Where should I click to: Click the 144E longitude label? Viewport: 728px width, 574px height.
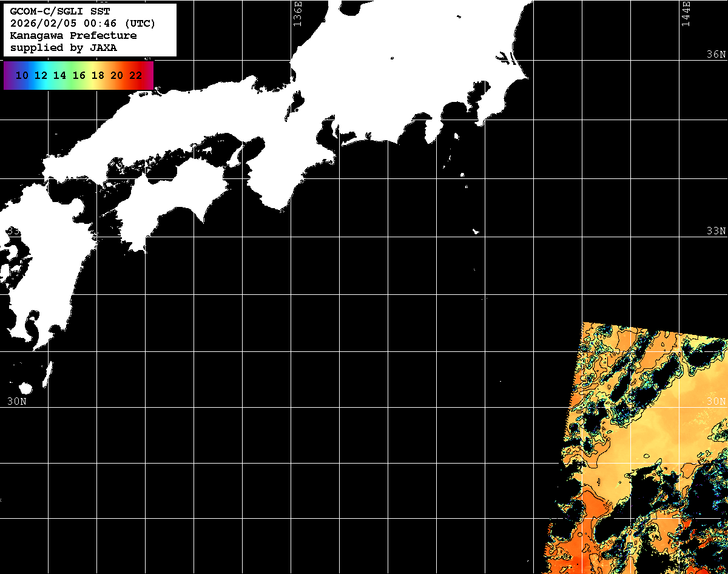(x=686, y=13)
